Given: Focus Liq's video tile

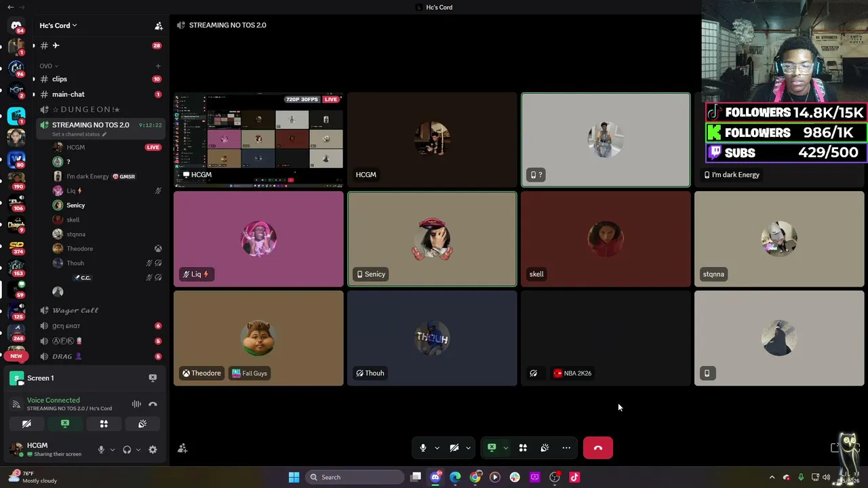Looking at the screenshot, I should (258, 239).
